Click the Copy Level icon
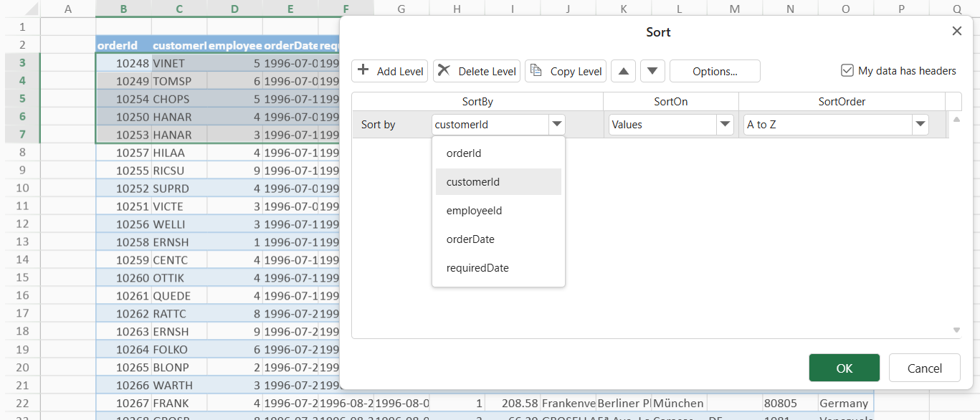This screenshot has height=420, width=980. (x=536, y=70)
